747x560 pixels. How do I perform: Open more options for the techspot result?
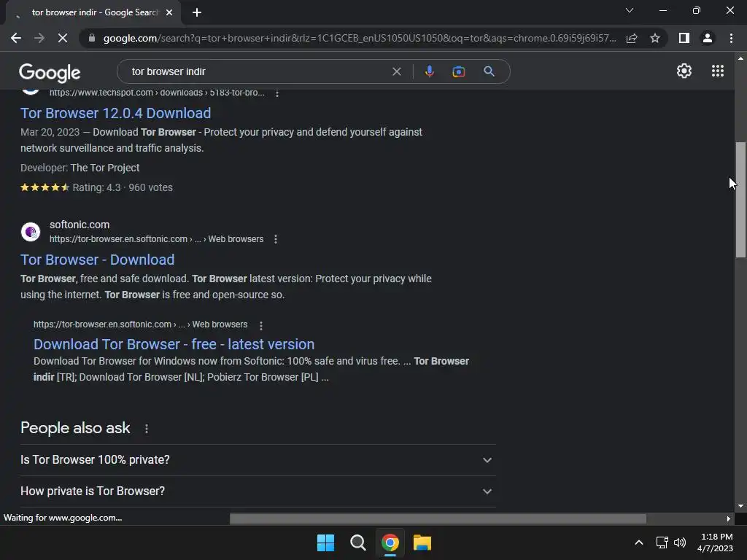276,93
